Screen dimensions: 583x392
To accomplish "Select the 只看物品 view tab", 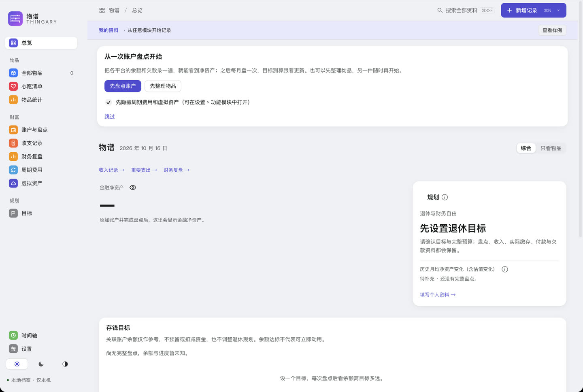I will (x=551, y=148).
